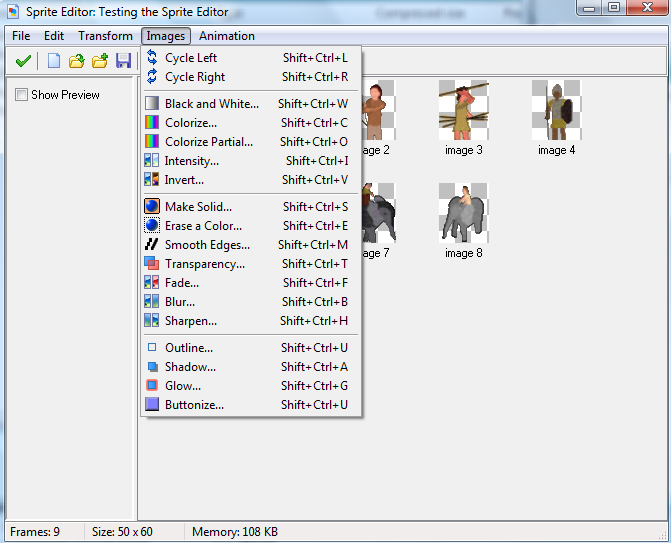Image resolution: width=671 pixels, height=543 pixels.
Task: Click the Invert menu icon
Action: (151, 179)
